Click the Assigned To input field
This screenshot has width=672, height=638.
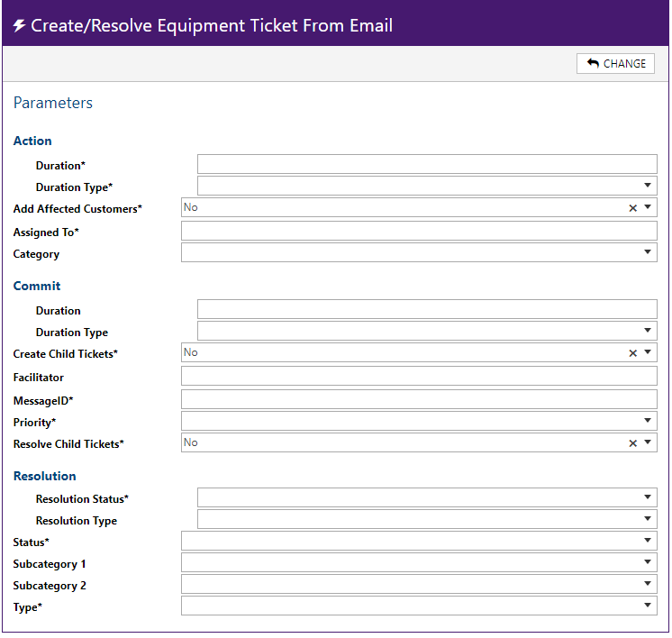[419, 231]
